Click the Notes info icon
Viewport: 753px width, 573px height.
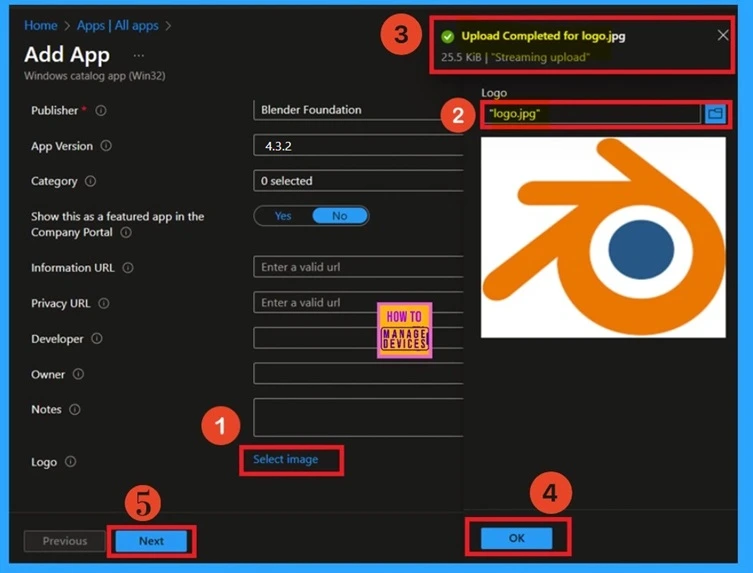(74, 409)
